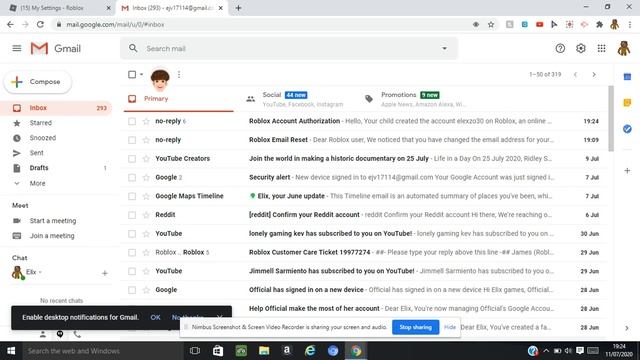Screen dimensions: 640x360
Task: Go to the previous page of emails
Action: pyautogui.click(x=576, y=75)
